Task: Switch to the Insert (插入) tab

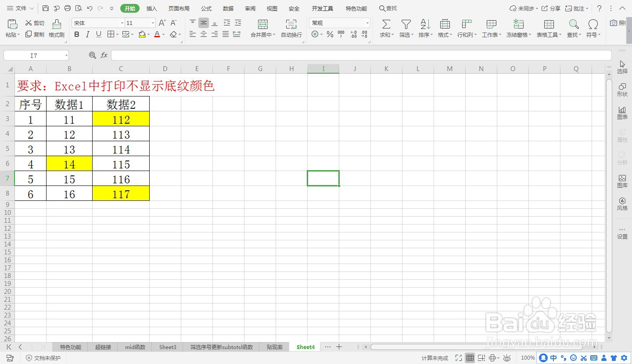Action: pyautogui.click(x=151, y=8)
